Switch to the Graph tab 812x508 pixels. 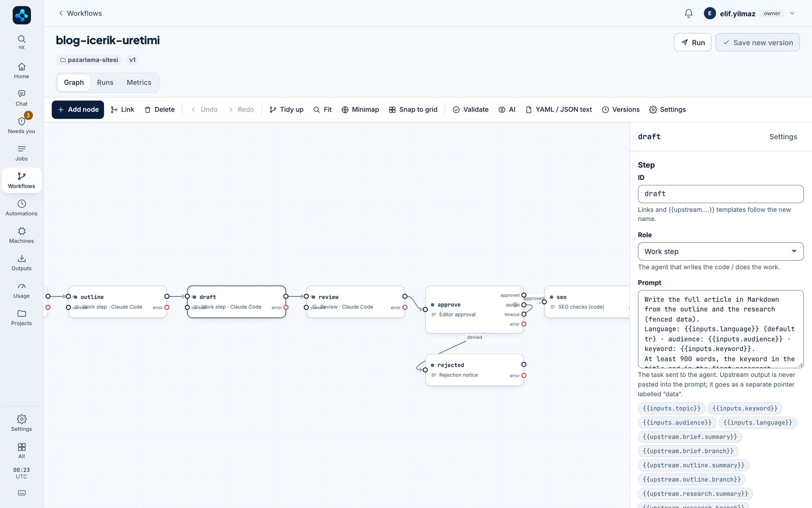pyautogui.click(x=74, y=82)
